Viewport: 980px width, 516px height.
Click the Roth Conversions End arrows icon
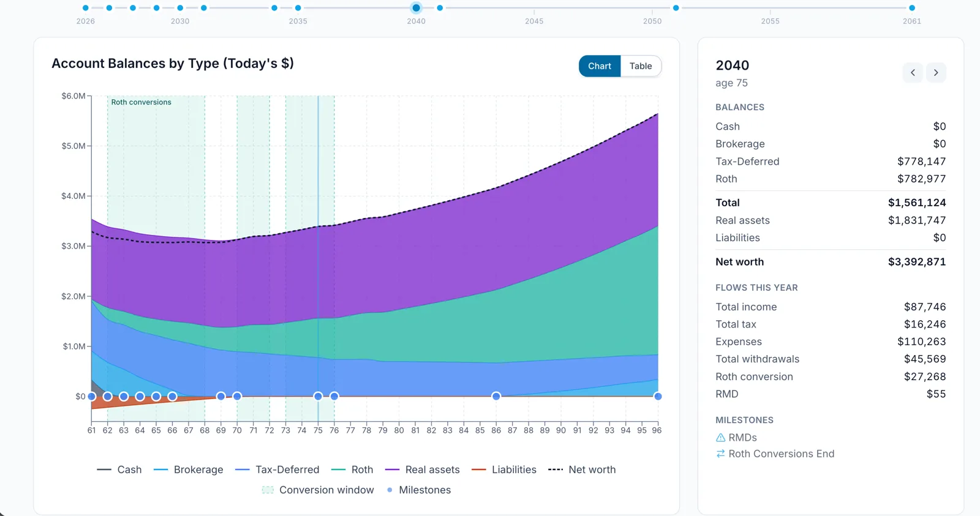point(720,454)
